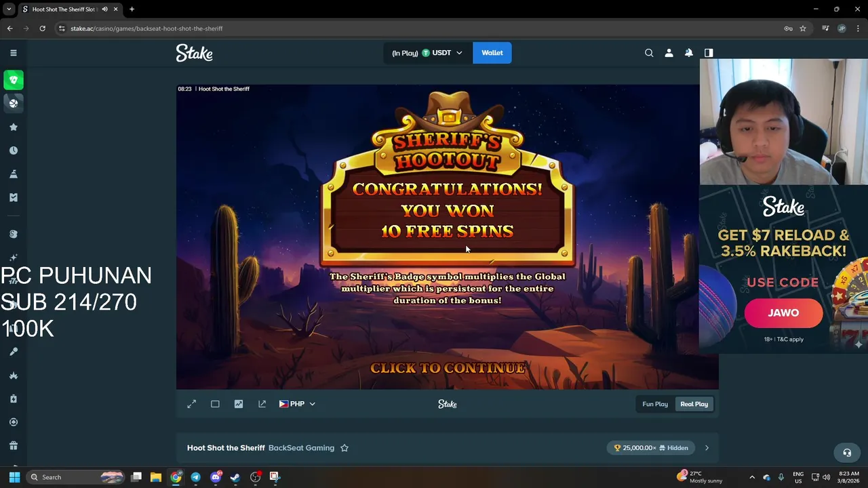868x488 pixels.
Task: Click the CLICK TO CONTINUE text in game
Action: pos(448,368)
